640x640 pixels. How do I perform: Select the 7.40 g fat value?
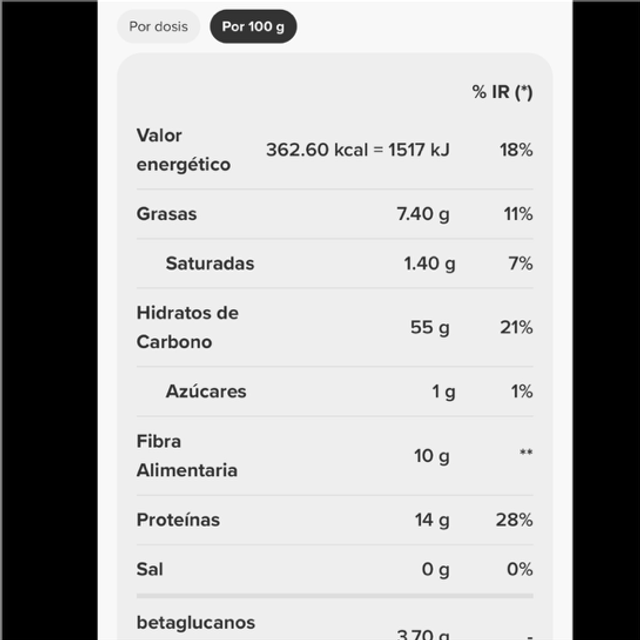tap(423, 214)
